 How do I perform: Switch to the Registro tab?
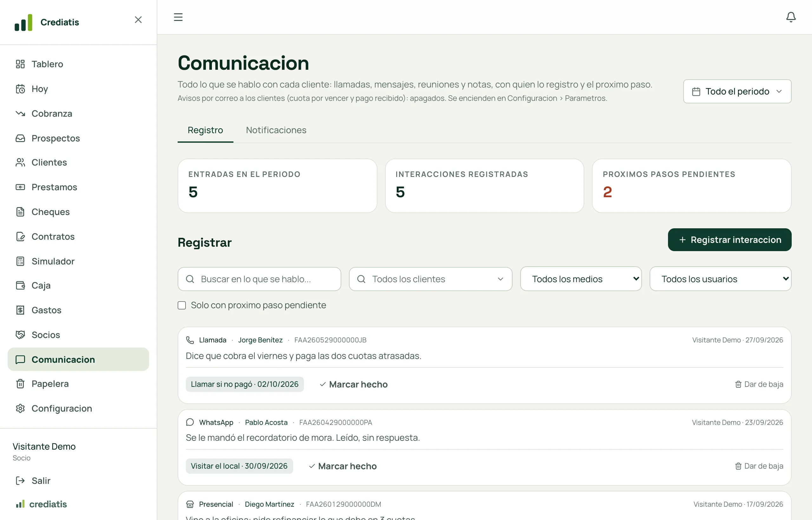click(205, 130)
